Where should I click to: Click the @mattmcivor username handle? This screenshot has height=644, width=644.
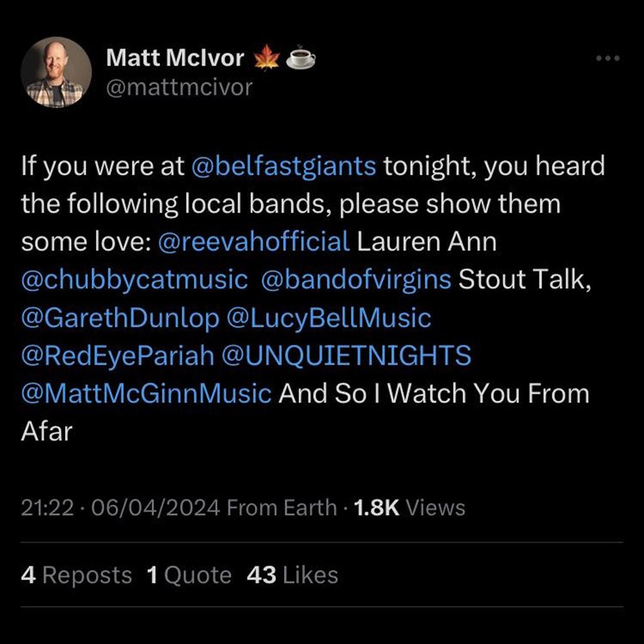(179, 87)
